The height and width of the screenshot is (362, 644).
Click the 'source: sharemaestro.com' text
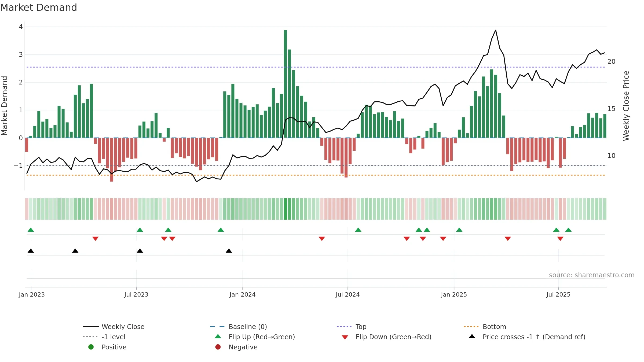(592, 275)
